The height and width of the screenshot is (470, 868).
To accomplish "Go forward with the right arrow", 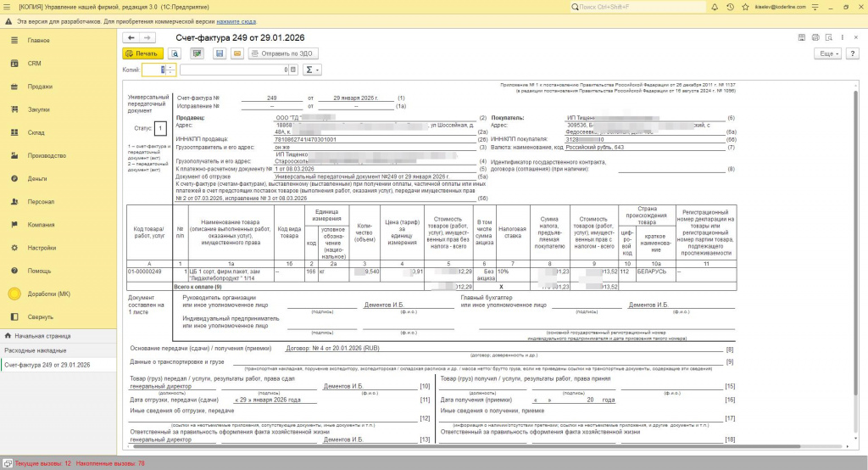I will click(x=147, y=37).
